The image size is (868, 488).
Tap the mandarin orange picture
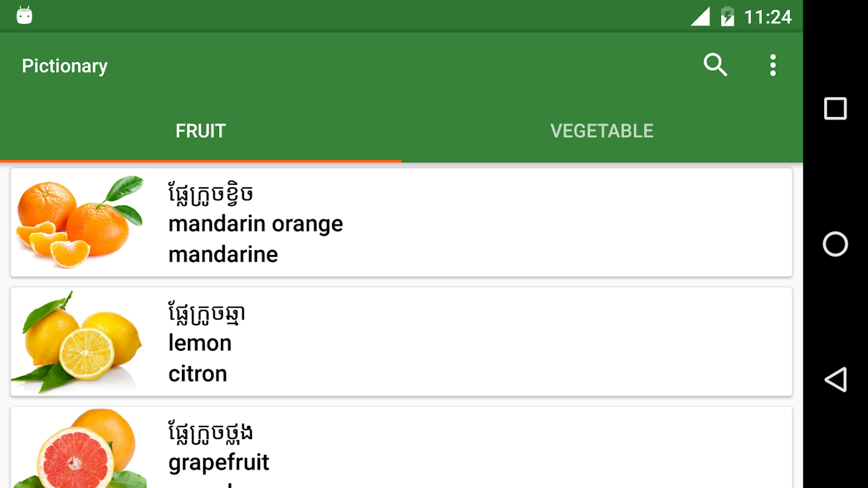79,222
